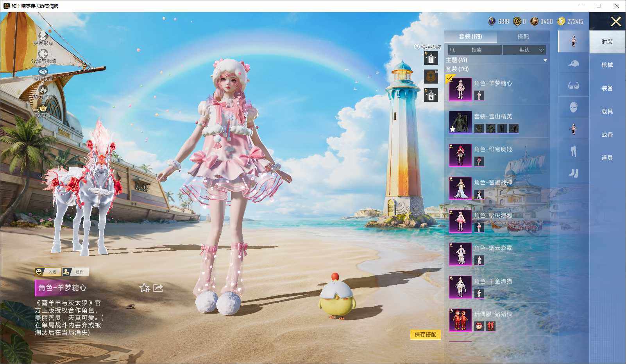This screenshot has width=626, height=364.
Task: Share 角色-羊梦糖心 via the share icon
Action: pos(158,288)
